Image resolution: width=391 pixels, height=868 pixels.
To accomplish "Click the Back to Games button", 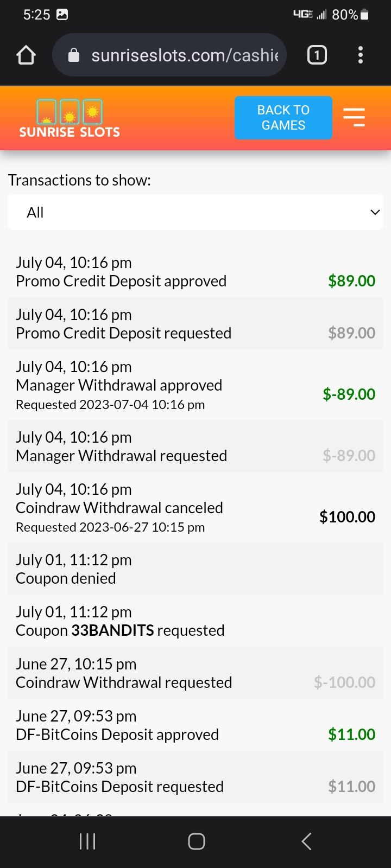I will (283, 118).
